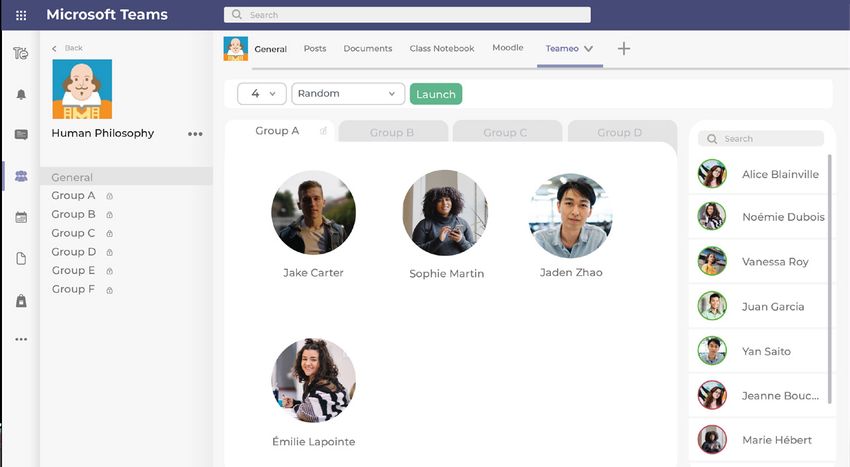Select Jaden Zhao's photo in Group A

tap(570, 215)
